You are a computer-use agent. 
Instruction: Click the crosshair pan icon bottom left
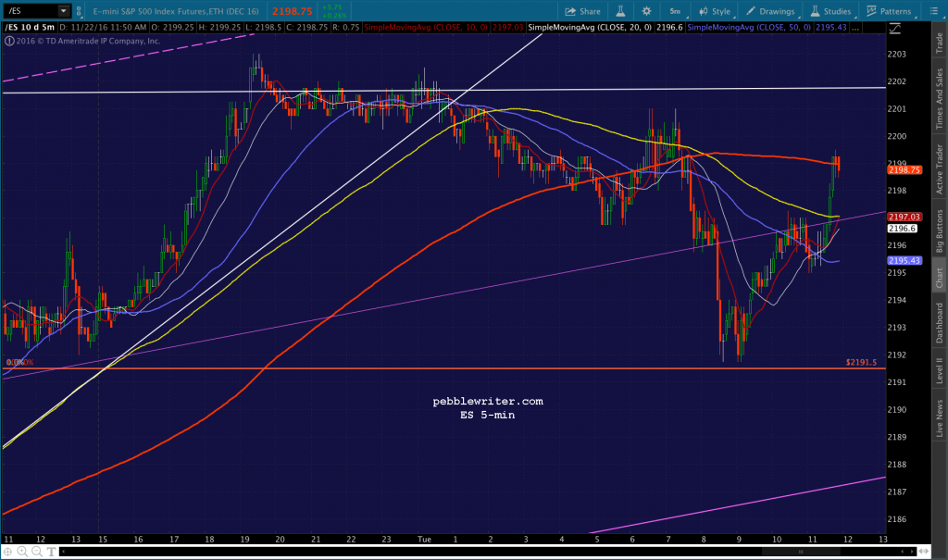click(x=7, y=552)
